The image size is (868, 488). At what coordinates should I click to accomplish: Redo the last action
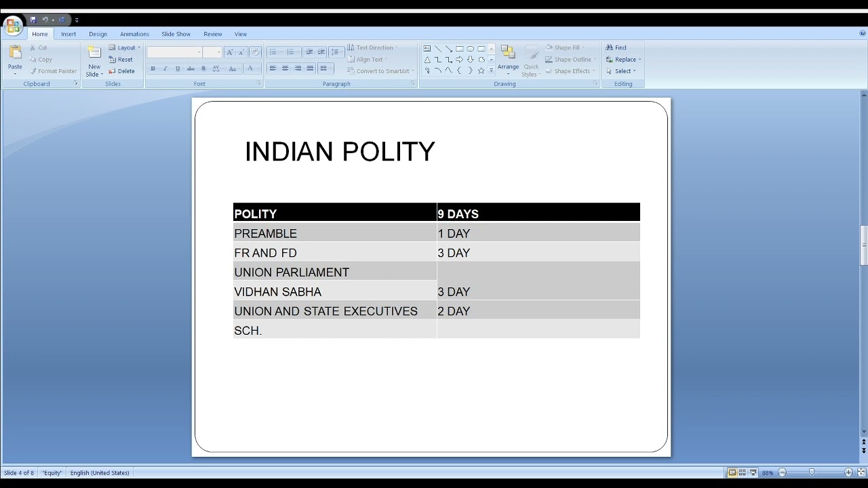point(62,20)
